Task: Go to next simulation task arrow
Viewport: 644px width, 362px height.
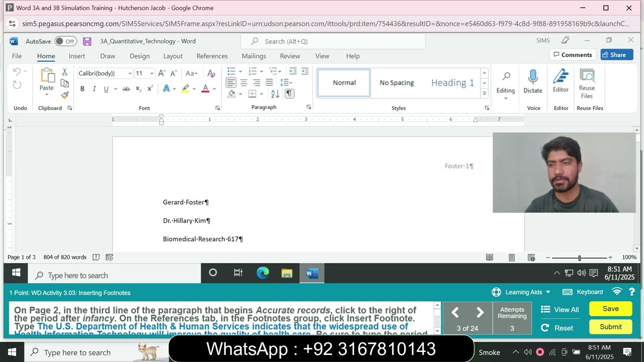Action: point(480,313)
